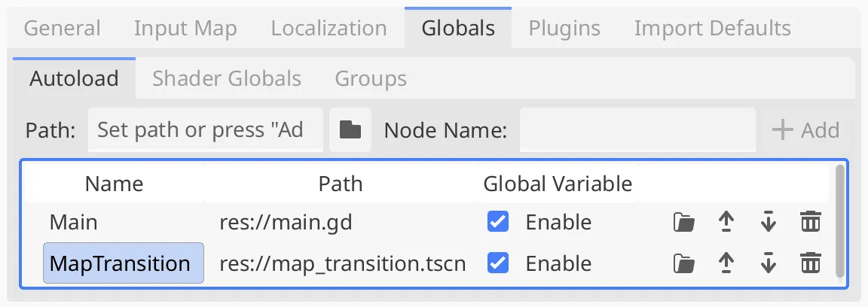Open file location for Main autoload
This screenshot has height=307, width=868.
pyautogui.click(x=683, y=223)
